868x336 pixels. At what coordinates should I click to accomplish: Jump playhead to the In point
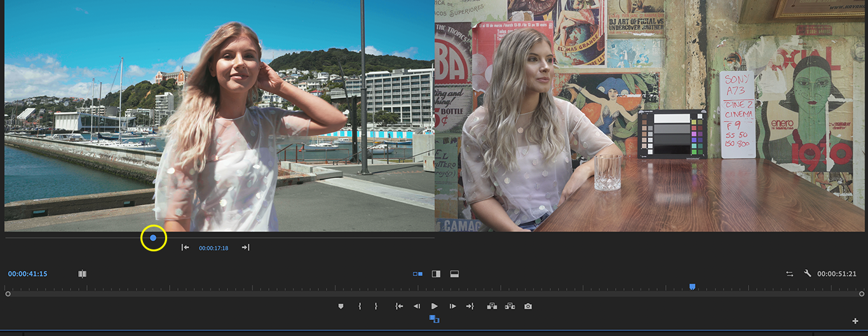pos(399,306)
